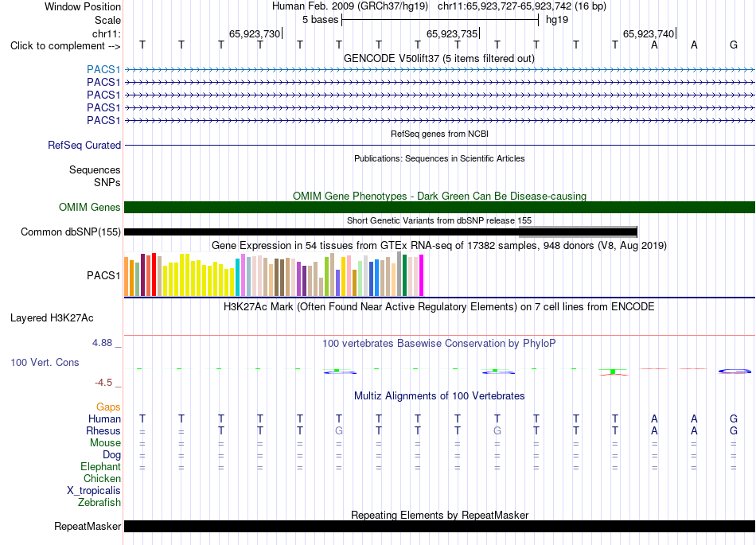Click the 'Zebrafish' alignment row label
756x545 pixels.
coord(99,502)
